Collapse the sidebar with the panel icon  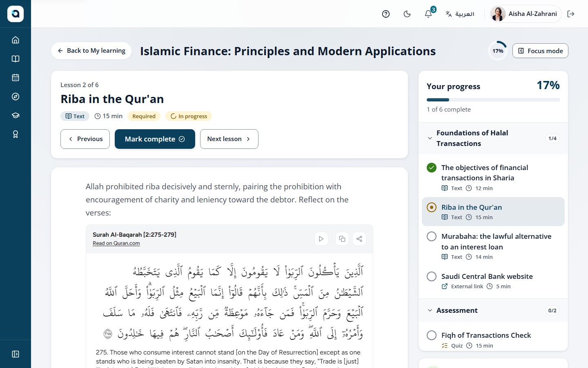coord(16,354)
